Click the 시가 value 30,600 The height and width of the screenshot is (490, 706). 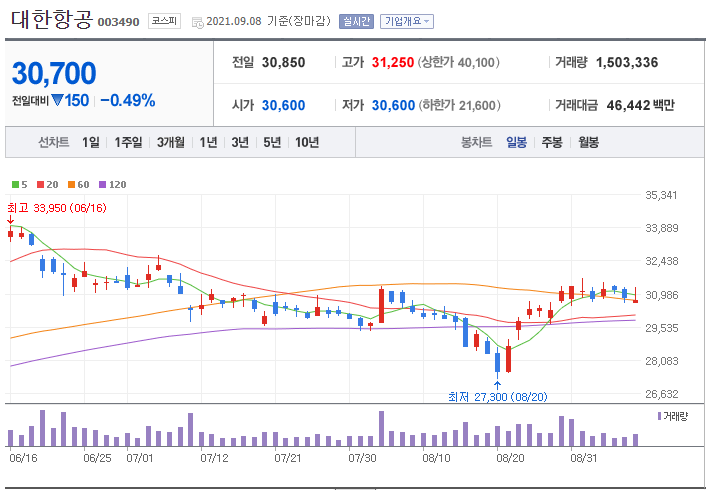[283, 105]
